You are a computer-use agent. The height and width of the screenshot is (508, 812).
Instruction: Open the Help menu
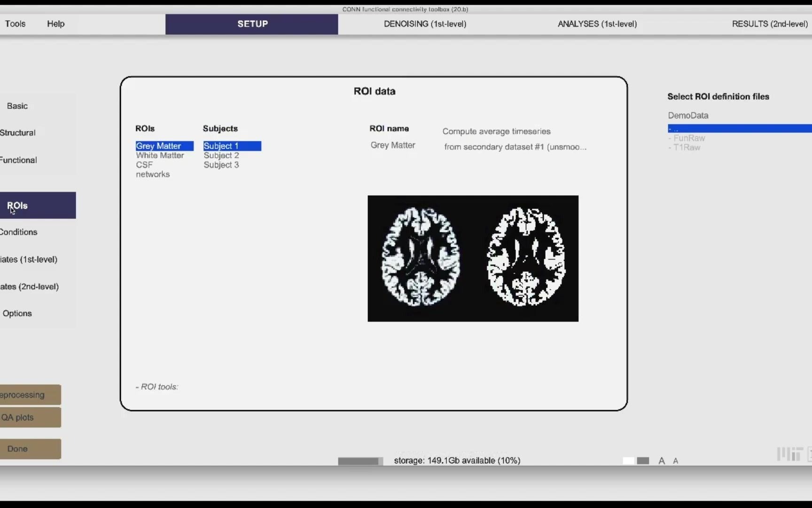(x=55, y=24)
